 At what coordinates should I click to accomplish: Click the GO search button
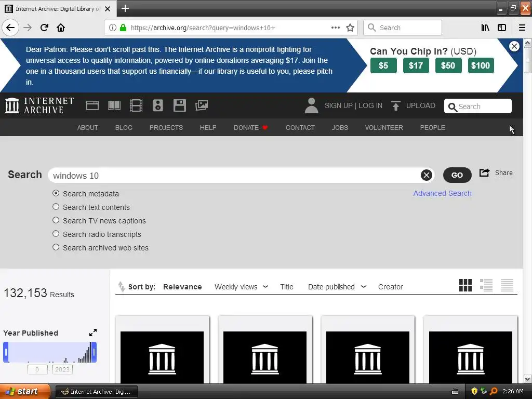(457, 175)
